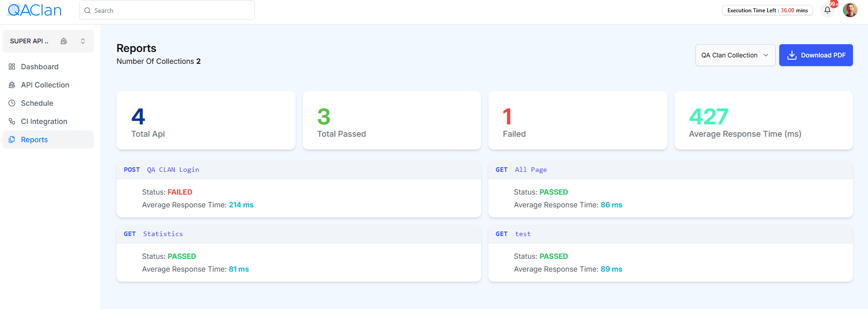Image resolution: width=868 pixels, height=309 pixels.
Task: Open Dashboard from the sidebar
Action: point(48,67)
